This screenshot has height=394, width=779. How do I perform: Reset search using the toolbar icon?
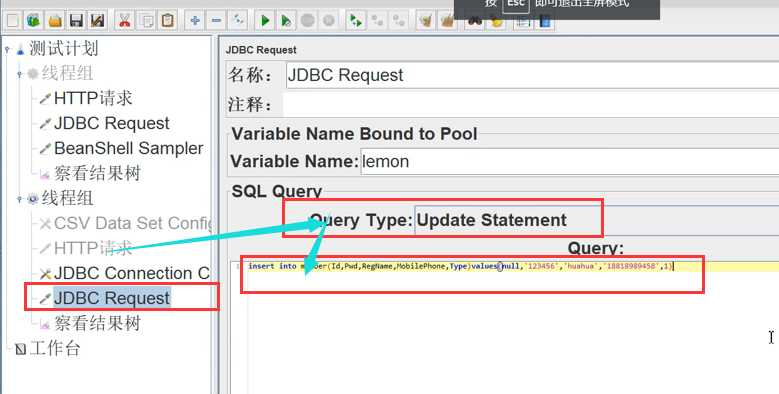click(497, 21)
